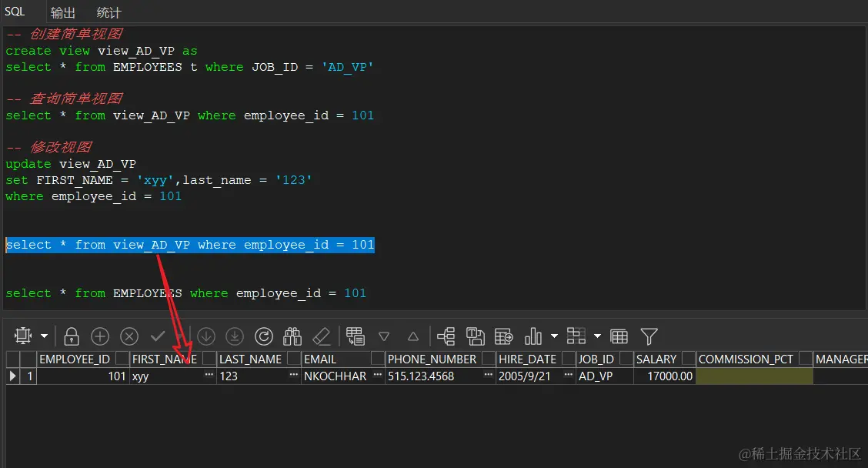Image resolution: width=868 pixels, height=468 pixels.
Task: Click the fetch next page arrow icon
Action: [206, 336]
